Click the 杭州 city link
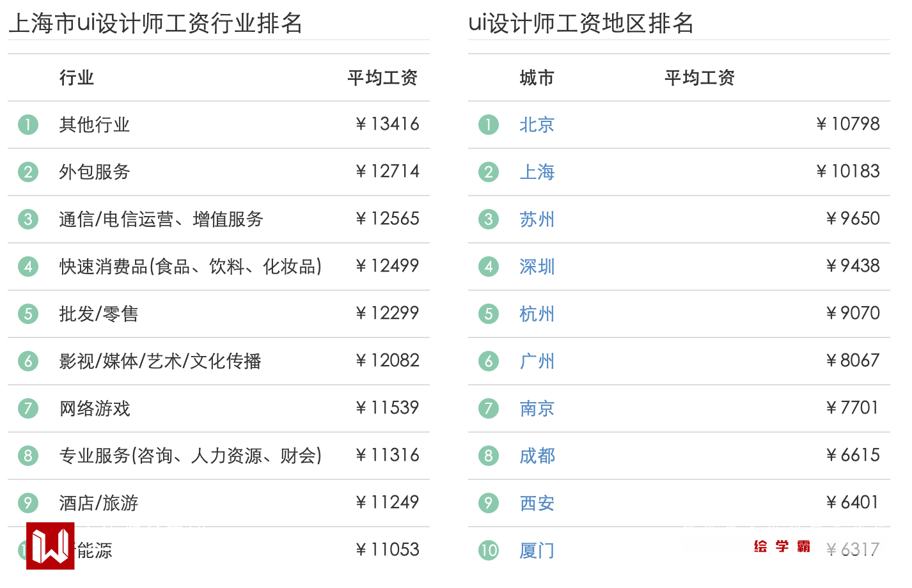912x588 pixels. click(x=537, y=314)
